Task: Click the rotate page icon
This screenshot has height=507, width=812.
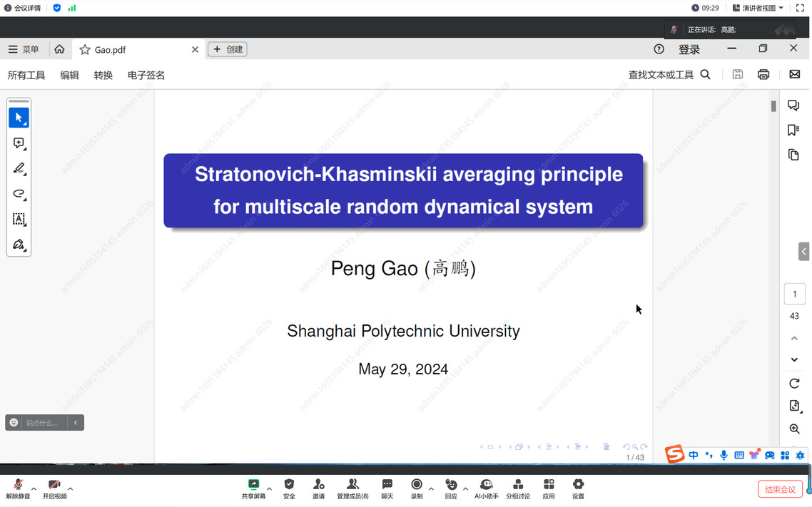Action: pyautogui.click(x=794, y=384)
